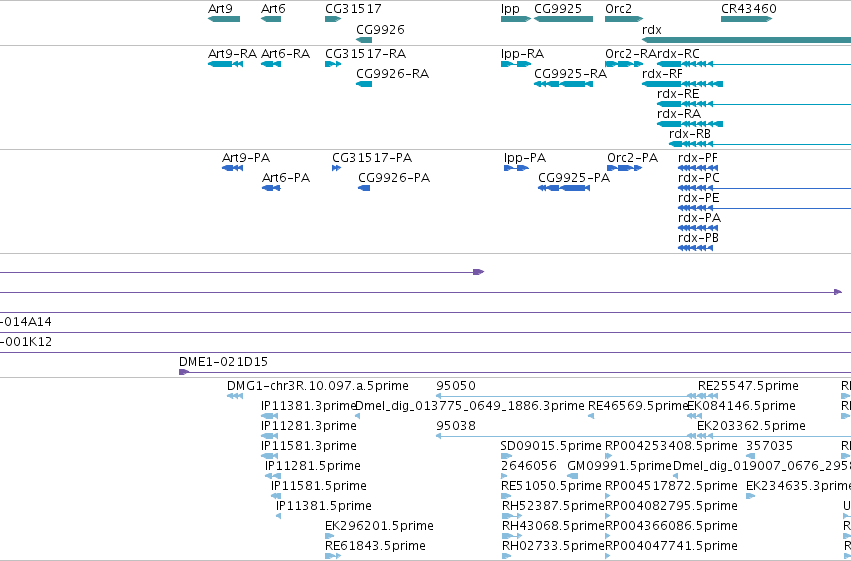Select protein Art9-PA
The height and width of the screenshot is (561, 851).
click(x=232, y=168)
